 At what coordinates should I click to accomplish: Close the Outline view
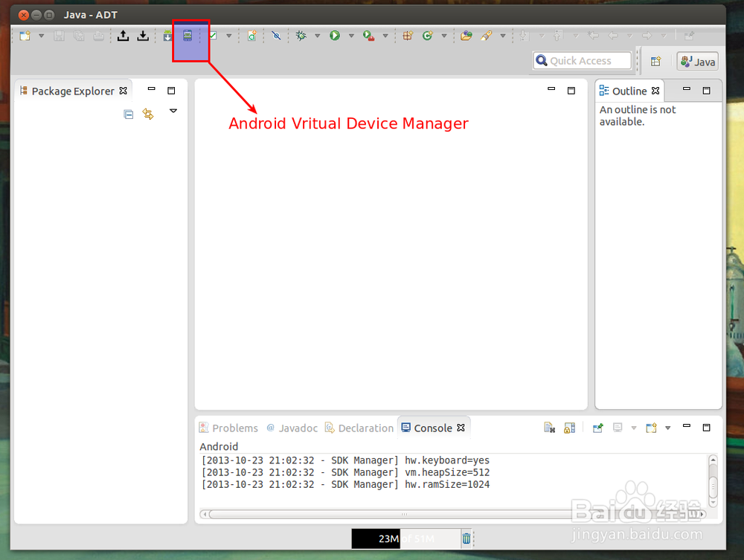pyautogui.click(x=655, y=91)
